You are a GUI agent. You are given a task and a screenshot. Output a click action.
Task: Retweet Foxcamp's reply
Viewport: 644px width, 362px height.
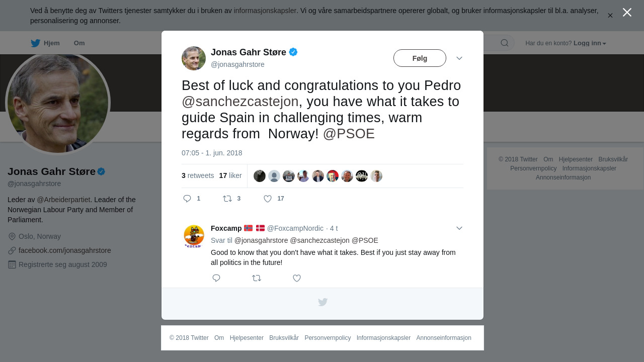point(257,278)
